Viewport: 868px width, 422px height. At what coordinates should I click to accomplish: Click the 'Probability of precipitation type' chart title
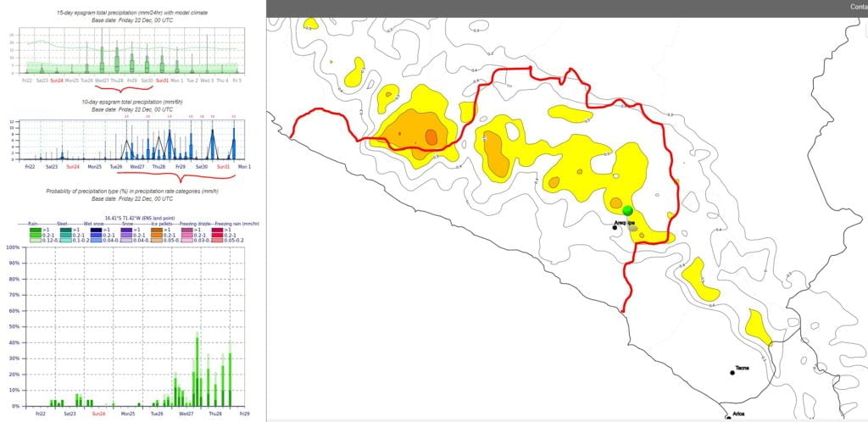(x=133, y=192)
